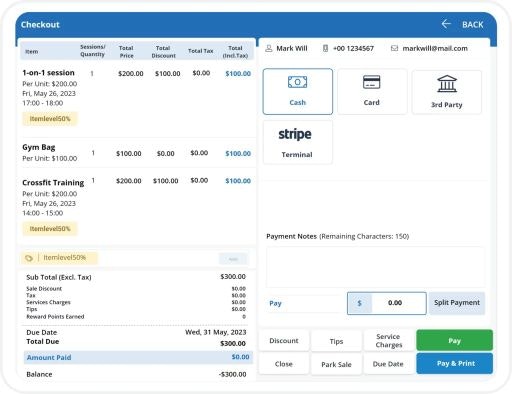Change the Due Date

click(388, 364)
